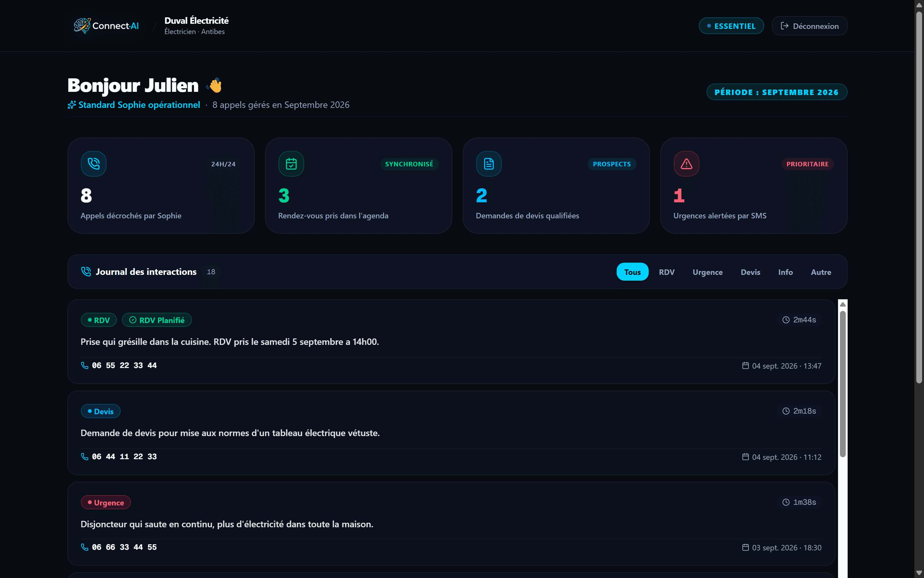
Task: Click the journal list scrollbar thumb
Action: [843, 384]
